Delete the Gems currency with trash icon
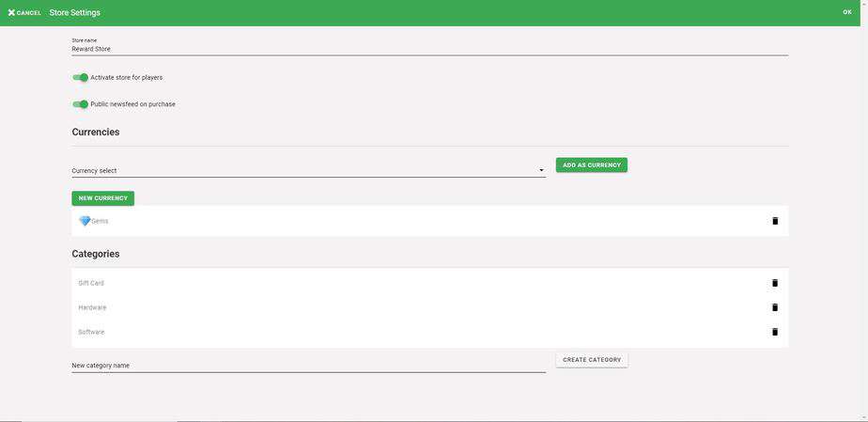 775,221
